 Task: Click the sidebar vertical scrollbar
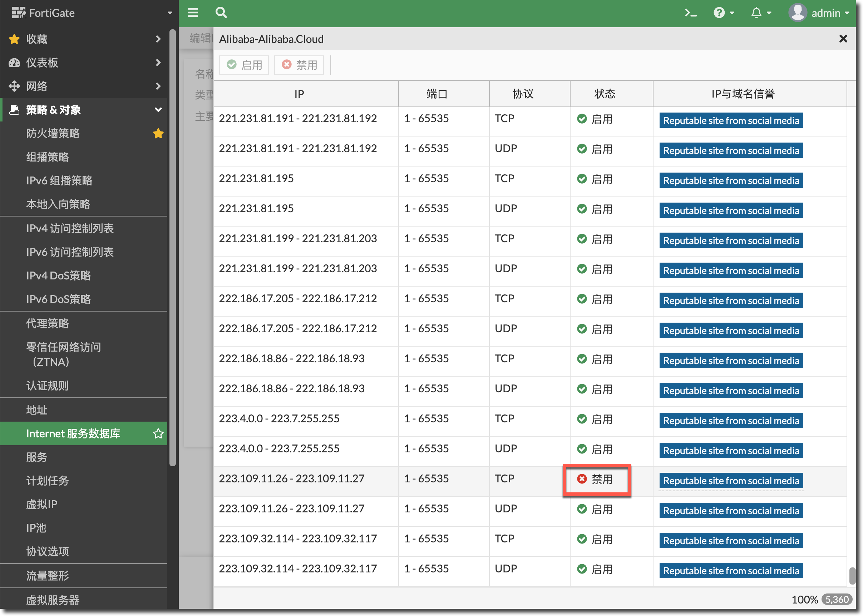pyautogui.click(x=173, y=247)
